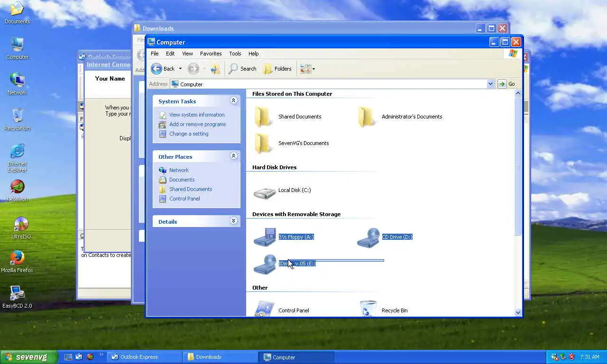Open the Help menu
This screenshot has width=607, height=364.
click(x=254, y=54)
